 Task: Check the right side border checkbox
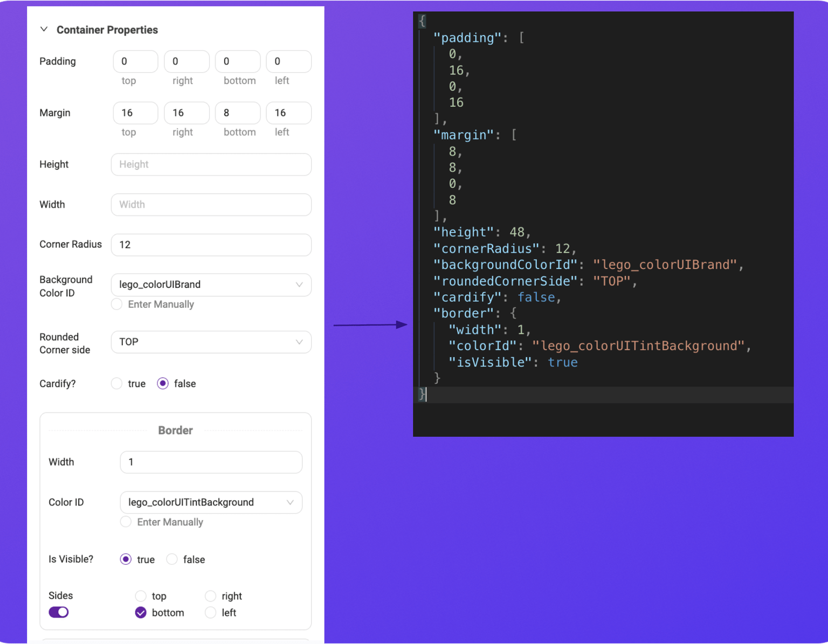coord(210,596)
